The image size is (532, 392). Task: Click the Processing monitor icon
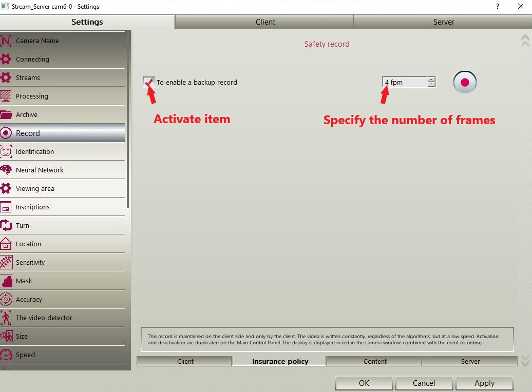tap(6, 96)
